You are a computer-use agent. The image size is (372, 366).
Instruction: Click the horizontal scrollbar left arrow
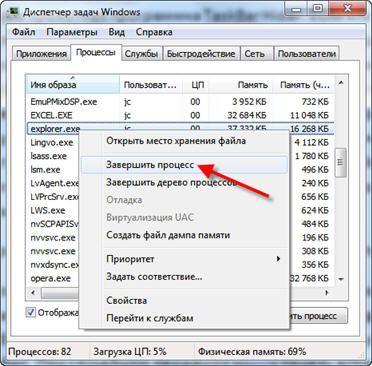[33, 293]
